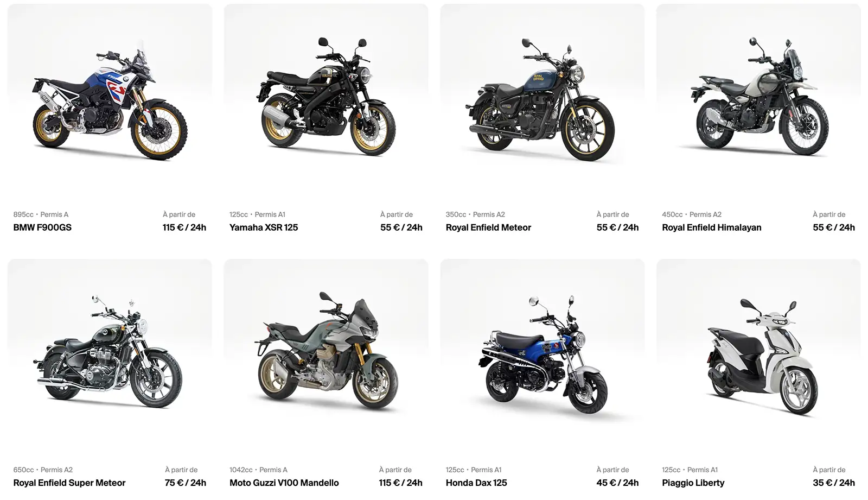
Task: Open the Yamaha XSR 125 title link
Action: (x=264, y=227)
